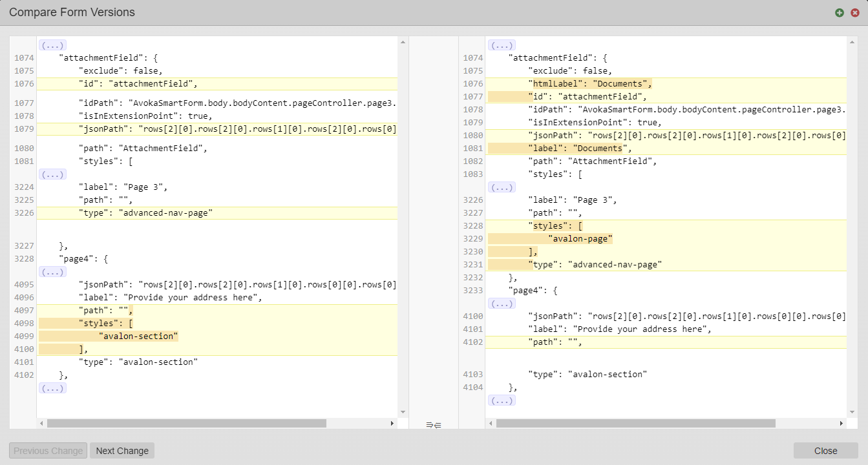
Task: Click the left pane's vertical scroll up arrow
Action: coord(403,43)
